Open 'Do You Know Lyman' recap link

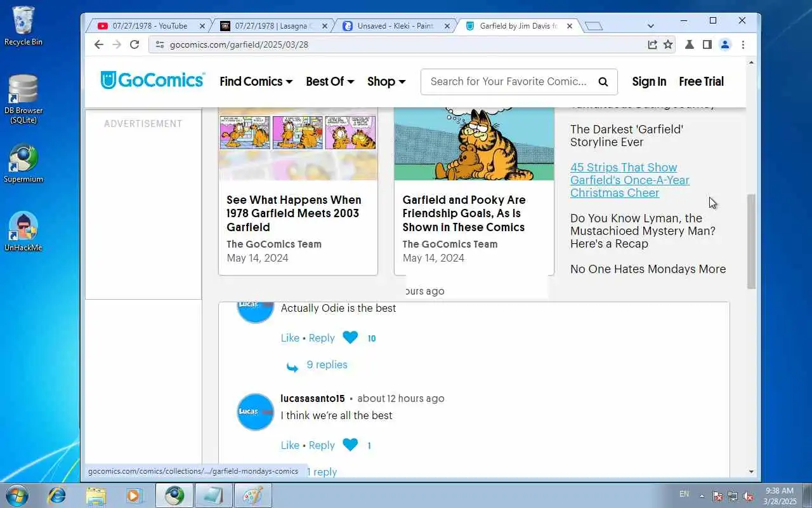pos(643,231)
